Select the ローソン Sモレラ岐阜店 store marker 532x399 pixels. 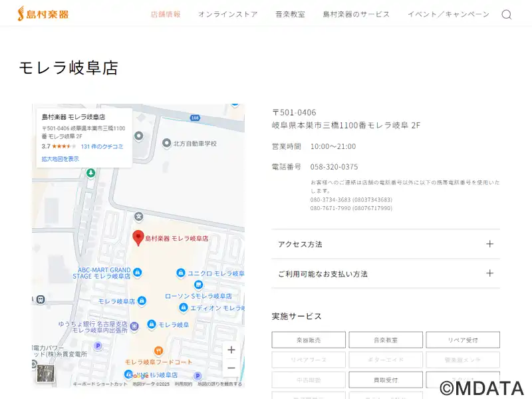tap(198, 285)
